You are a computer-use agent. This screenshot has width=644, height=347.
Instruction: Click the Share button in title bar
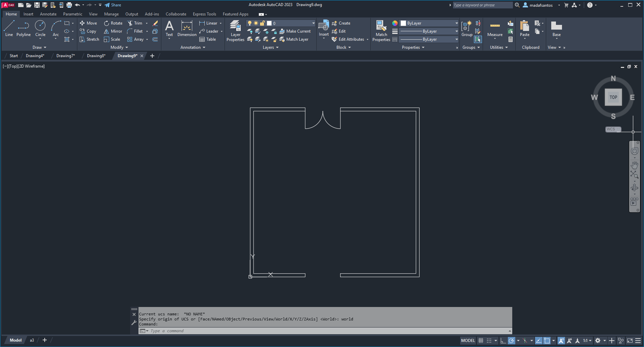tap(113, 5)
